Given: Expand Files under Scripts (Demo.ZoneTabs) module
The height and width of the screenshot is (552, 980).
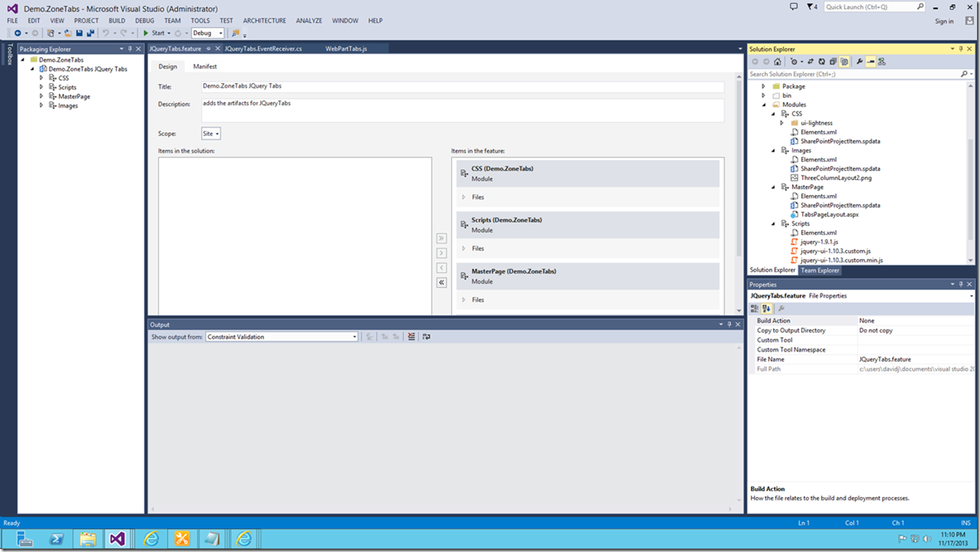Looking at the screenshot, I should point(464,248).
